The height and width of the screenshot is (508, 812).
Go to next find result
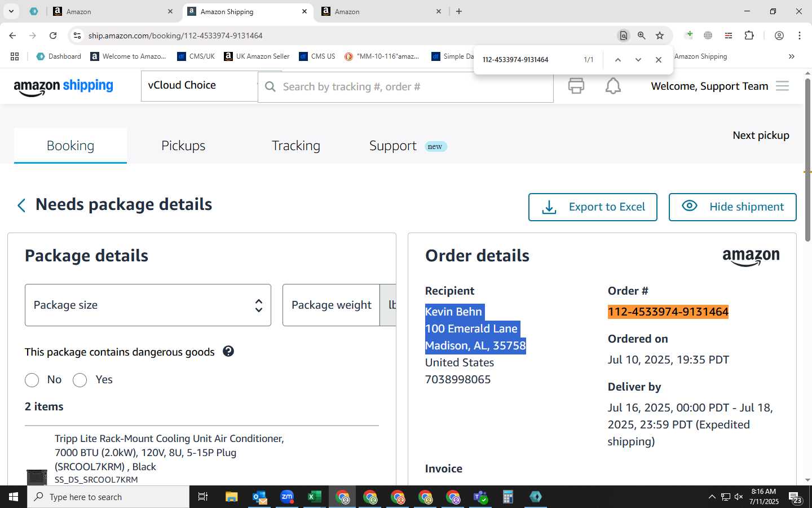click(x=638, y=60)
